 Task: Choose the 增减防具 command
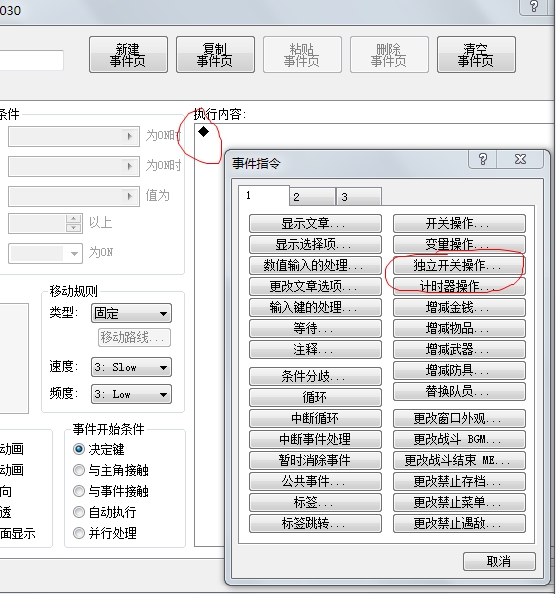[x=459, y=370]
